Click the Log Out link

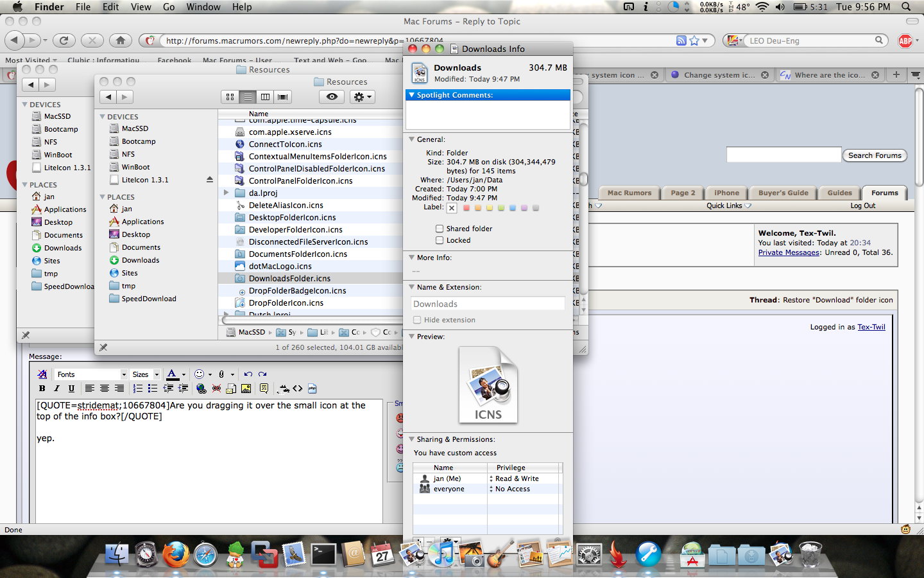coord(862,206)
